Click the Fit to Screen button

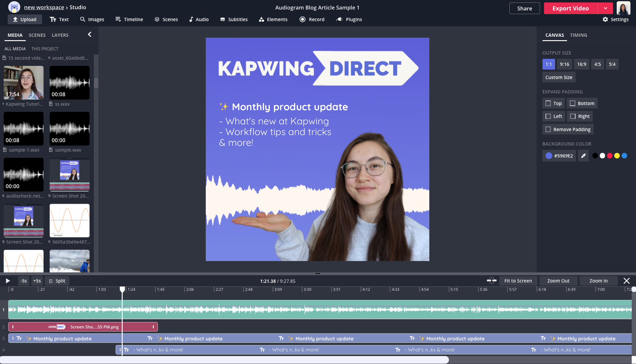[x=518, y=281]
